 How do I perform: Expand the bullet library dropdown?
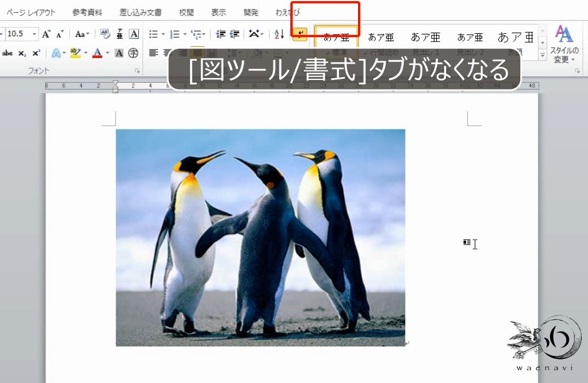click(163, 34)
